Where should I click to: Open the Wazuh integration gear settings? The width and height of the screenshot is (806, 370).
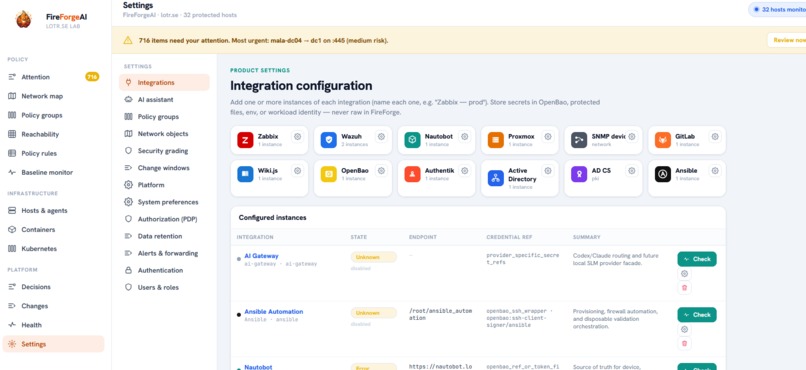(x=381, y=137)
